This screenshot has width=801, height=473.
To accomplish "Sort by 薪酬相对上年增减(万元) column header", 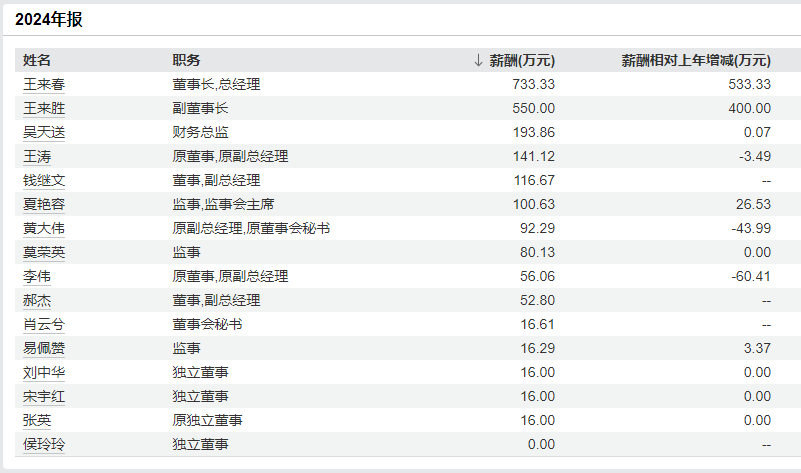I will point(696,60).
